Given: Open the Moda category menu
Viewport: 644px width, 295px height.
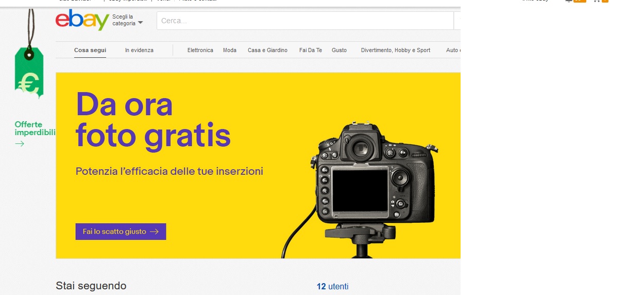Looking at the screenshot, I should pyautogui.click(x=230, y=50).
